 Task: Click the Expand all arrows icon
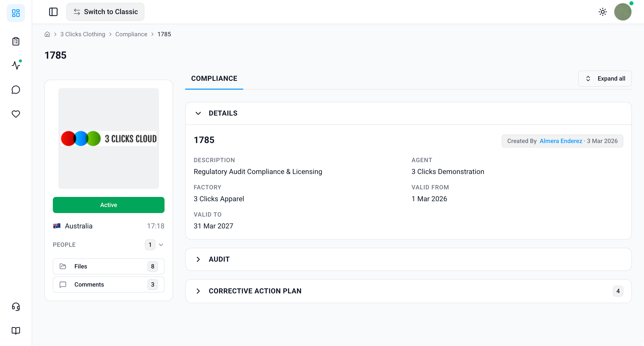[588, 79]
